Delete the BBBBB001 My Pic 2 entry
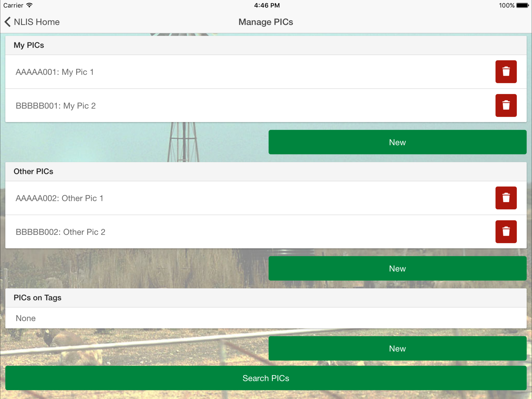Viewport: 532px width, 399px height. point(506,105)
